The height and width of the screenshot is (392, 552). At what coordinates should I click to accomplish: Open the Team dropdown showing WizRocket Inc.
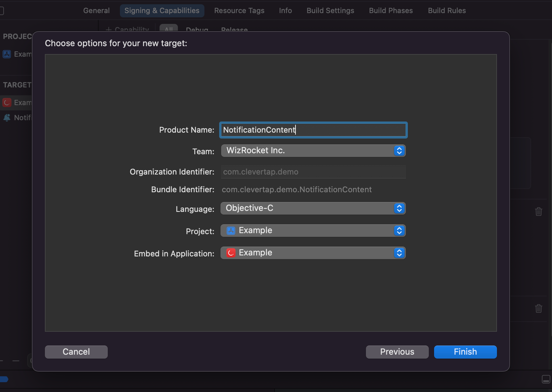tap(313, 151)
